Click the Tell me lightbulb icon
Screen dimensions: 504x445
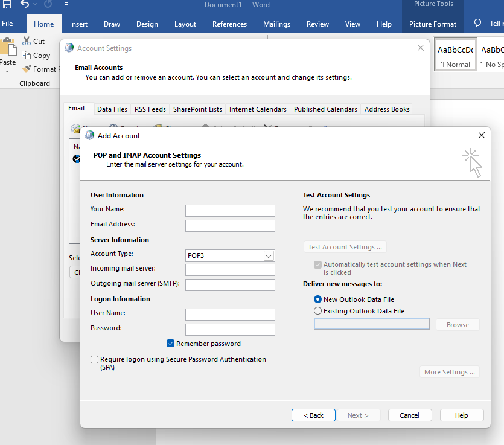pyautogui.click(x=477, y=24)
